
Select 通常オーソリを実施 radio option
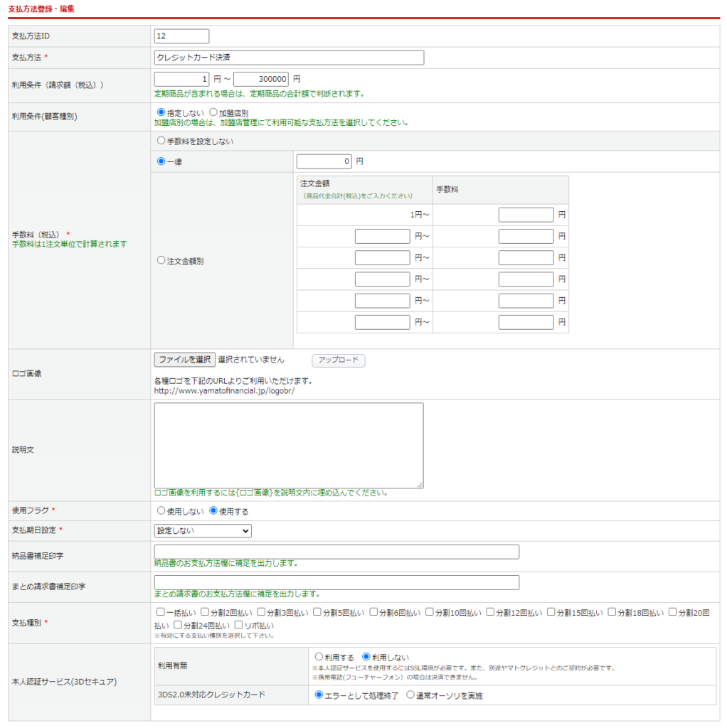410,695
